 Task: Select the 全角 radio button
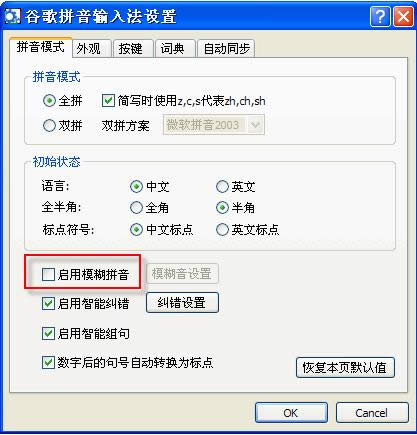tap(136, 208)
